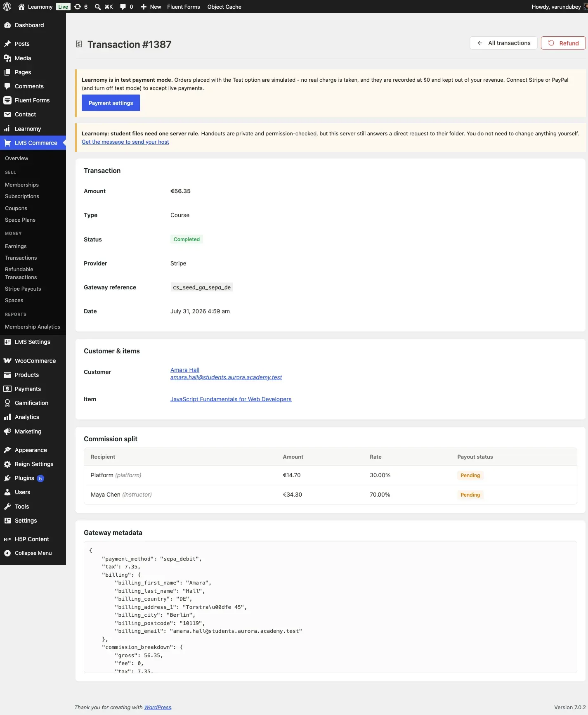Open the Howdy, varundubey account menu
588x715 pixels.
pos(559,7)
